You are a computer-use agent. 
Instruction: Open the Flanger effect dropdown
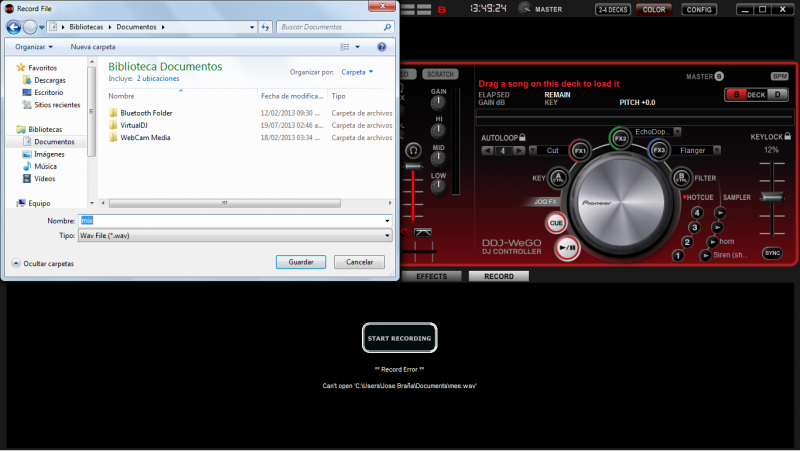click(x=717, y=150)
